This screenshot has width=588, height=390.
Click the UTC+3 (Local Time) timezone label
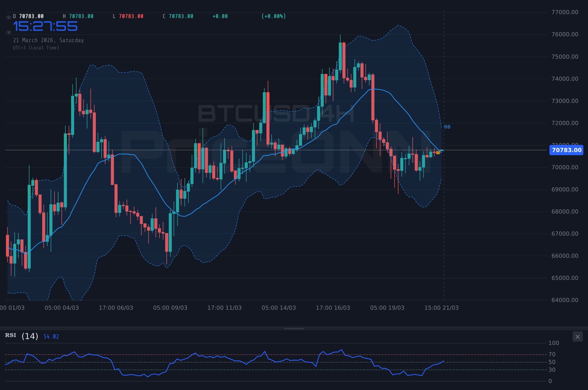(x=36, y=48)
